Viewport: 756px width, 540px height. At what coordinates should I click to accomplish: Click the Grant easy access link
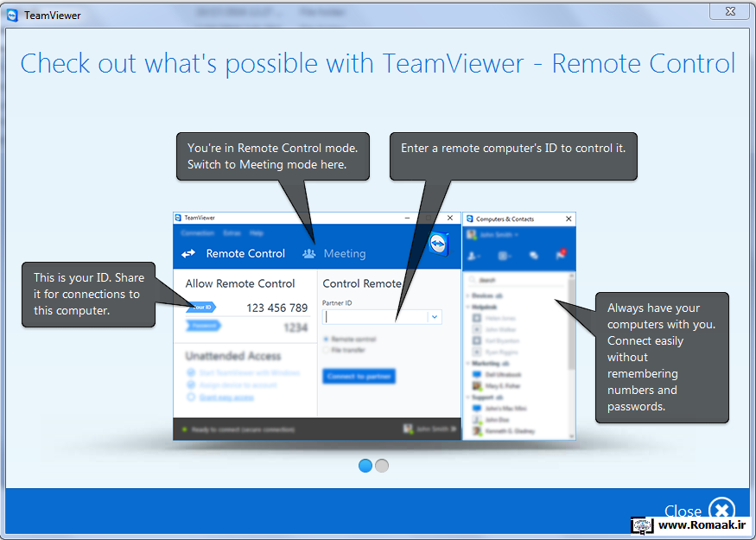pyautogui.click(x=226, y=397)
